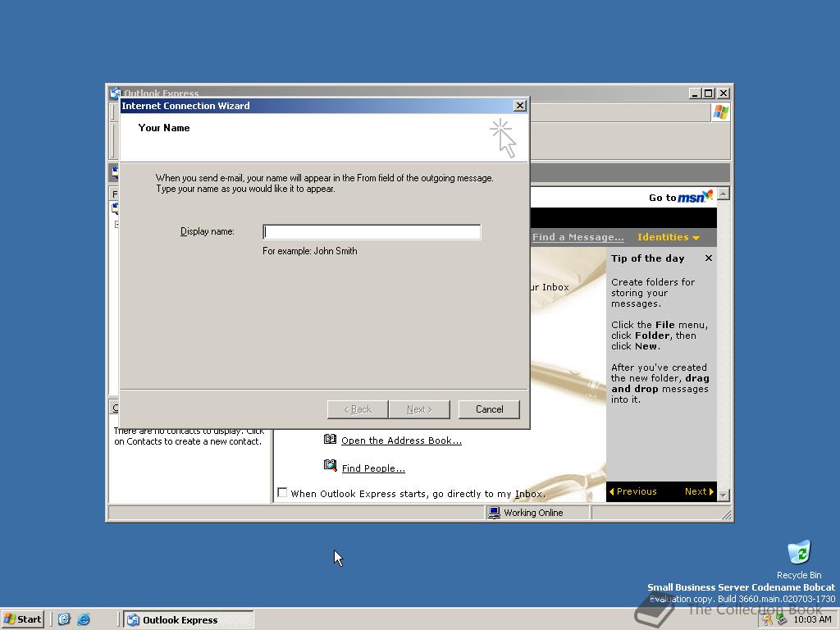The height and width of the screenshot is (630, 840).
Task: Click the Find People icon
Action: (x=330, y=465)
